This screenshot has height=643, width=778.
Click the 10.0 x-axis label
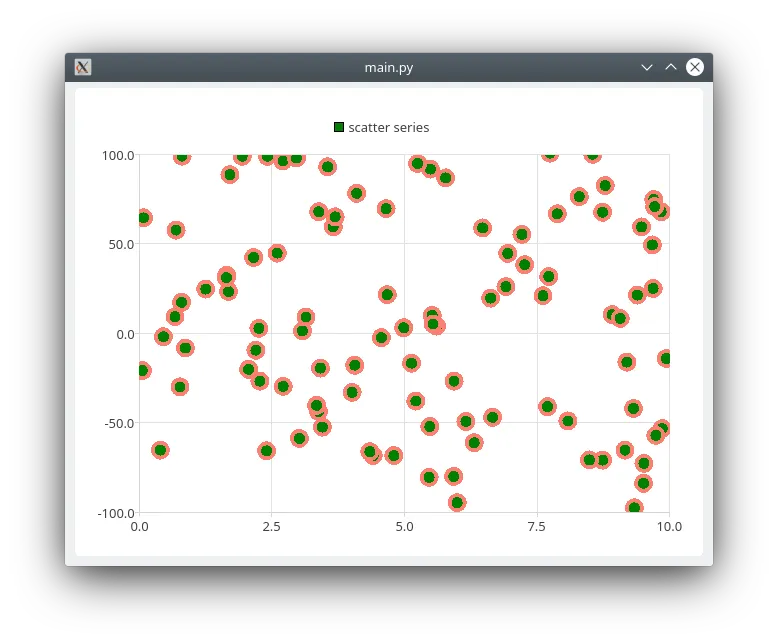point(669,526)
